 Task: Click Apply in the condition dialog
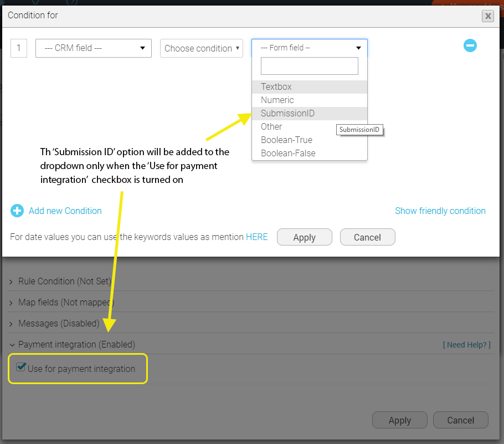pyautogui.click(x=304, y=237)
